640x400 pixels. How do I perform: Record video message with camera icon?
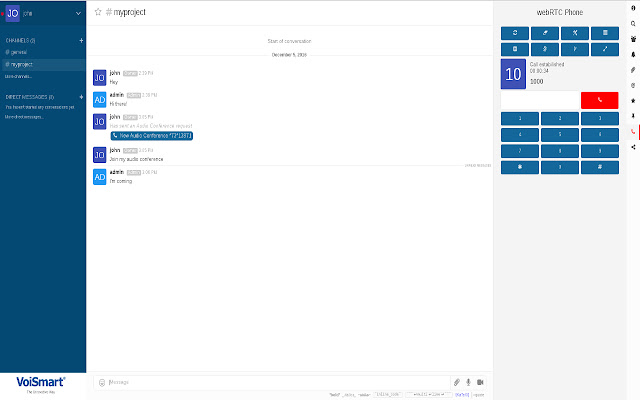pyautogui.click(x=480, y=382)
